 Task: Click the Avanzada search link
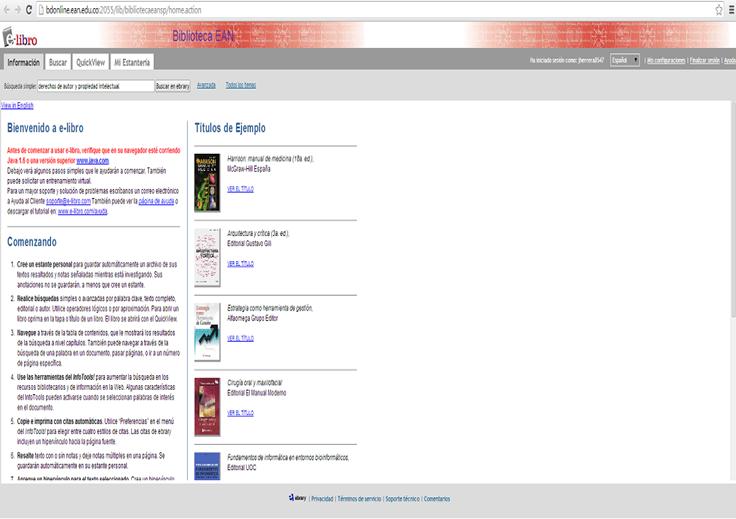tap(206, 86)
